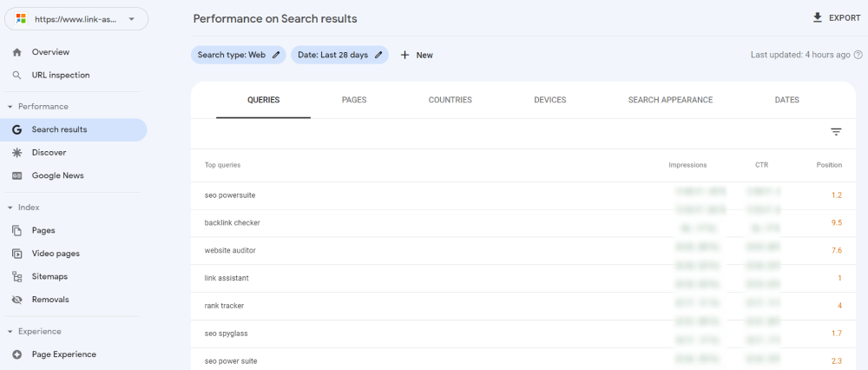Edit date range via pencil icon

(x=378, y=55)
